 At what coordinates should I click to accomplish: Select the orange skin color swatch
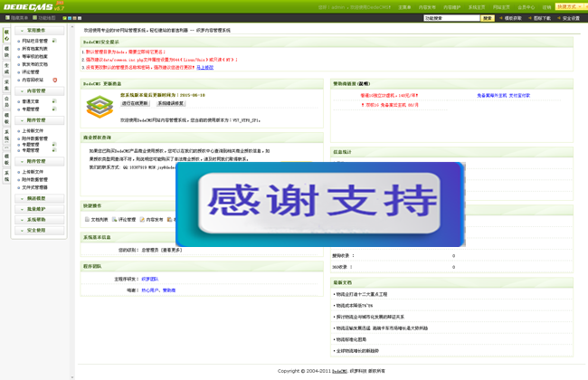74,18
